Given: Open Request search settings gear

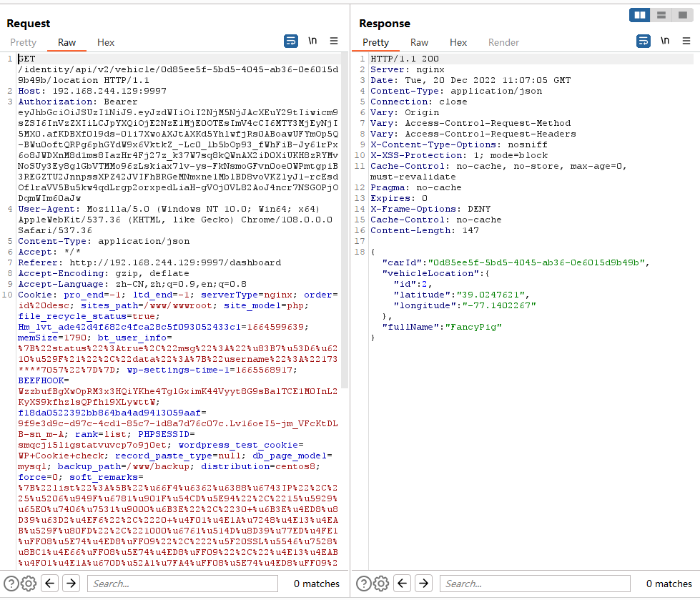Looking at the screenshot, I should coord(29,584).
